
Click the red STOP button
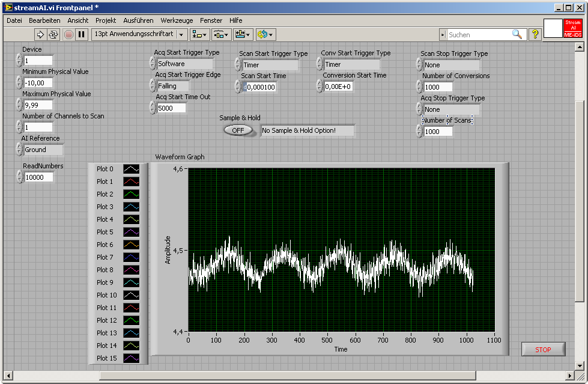click(543, 349)
